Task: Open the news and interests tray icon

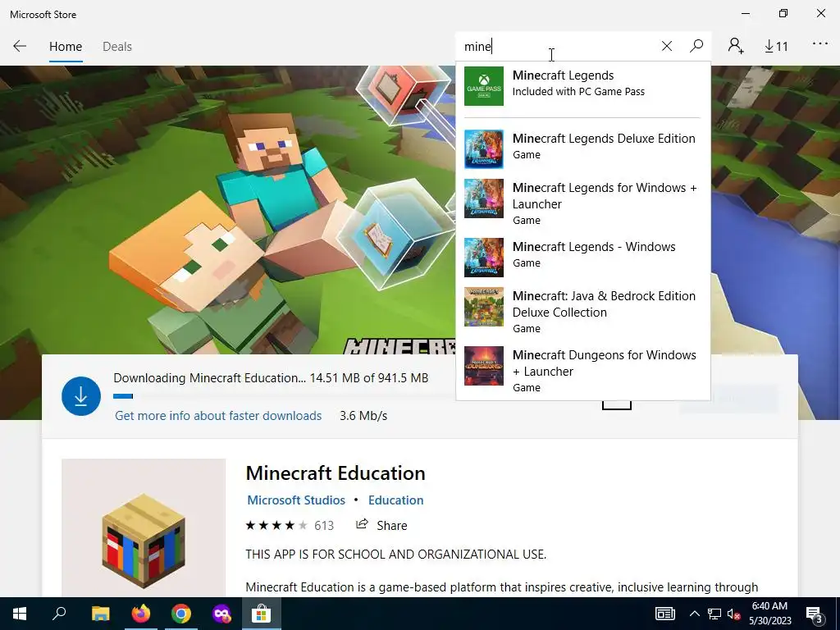Action: tap(664, 614)
